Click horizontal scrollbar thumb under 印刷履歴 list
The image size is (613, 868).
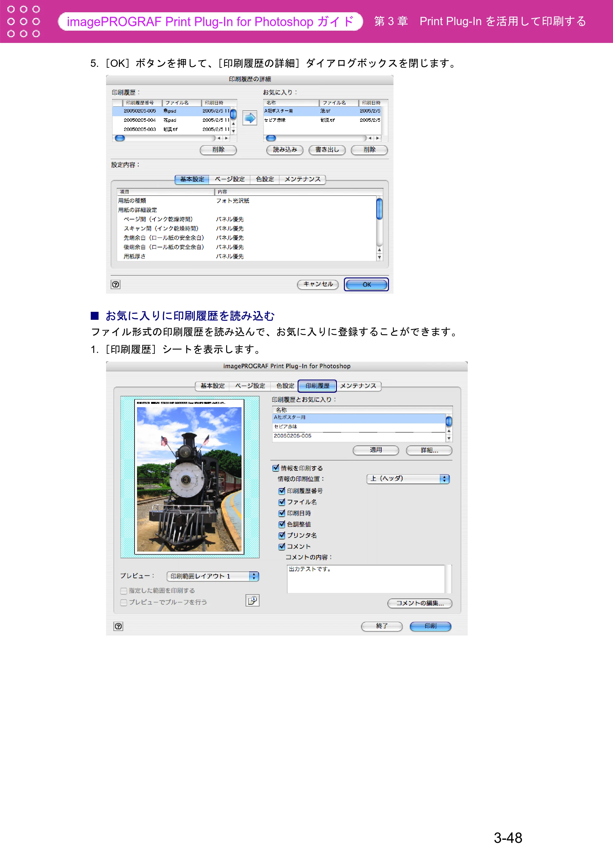click(120, 138)
